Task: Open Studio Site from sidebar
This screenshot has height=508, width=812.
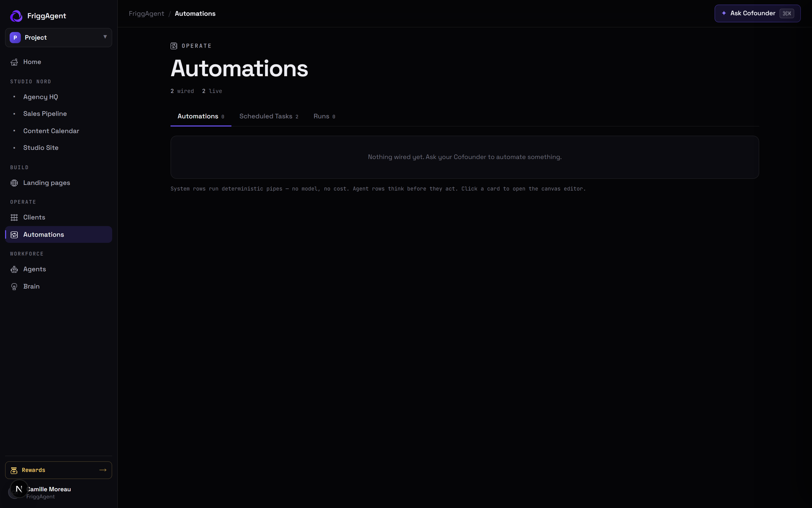Action: (x=58, y=148)
